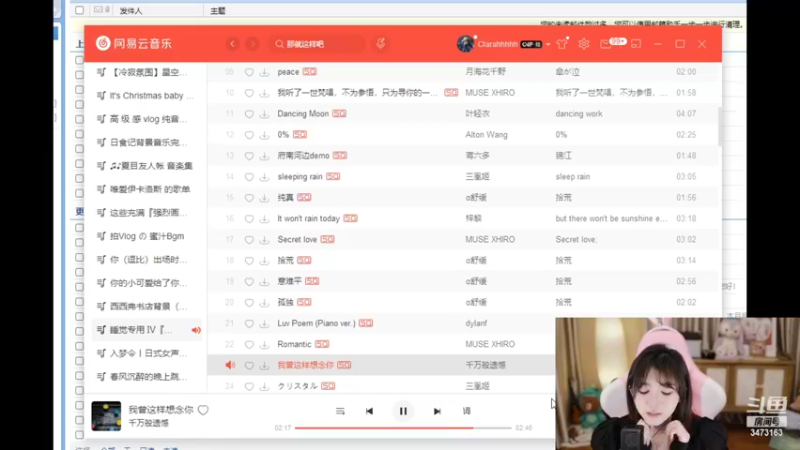Like the currently playing song in player bar
Screen dimensions: 800x450
[x=203, y=410]
